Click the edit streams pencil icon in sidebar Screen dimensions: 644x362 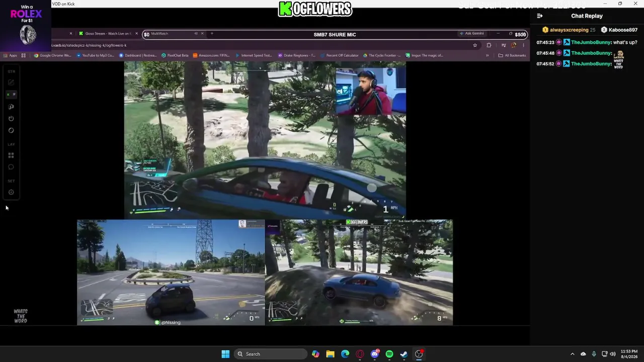point(11,82)
